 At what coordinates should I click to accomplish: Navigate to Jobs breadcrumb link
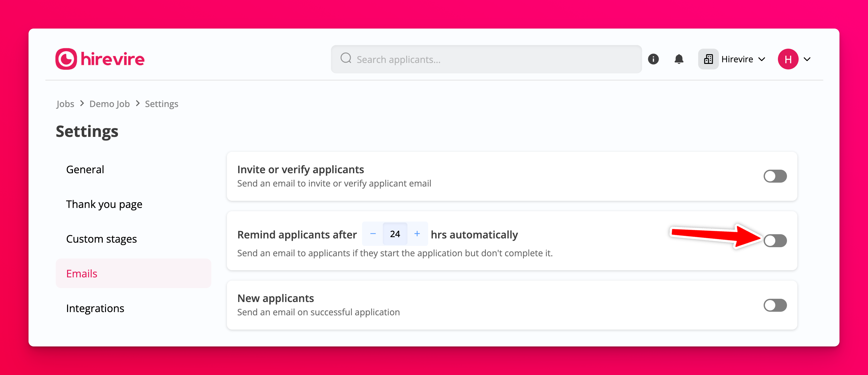[x=65, y=103]
